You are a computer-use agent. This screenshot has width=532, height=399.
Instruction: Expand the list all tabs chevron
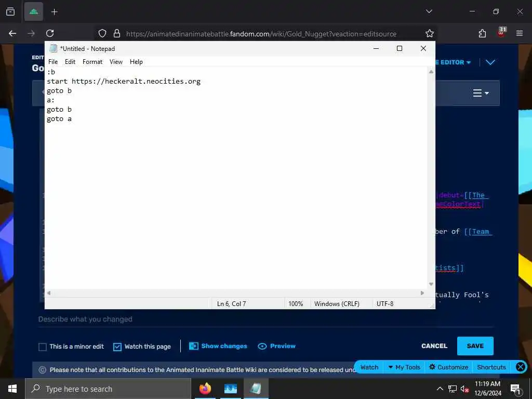[429, 11]
